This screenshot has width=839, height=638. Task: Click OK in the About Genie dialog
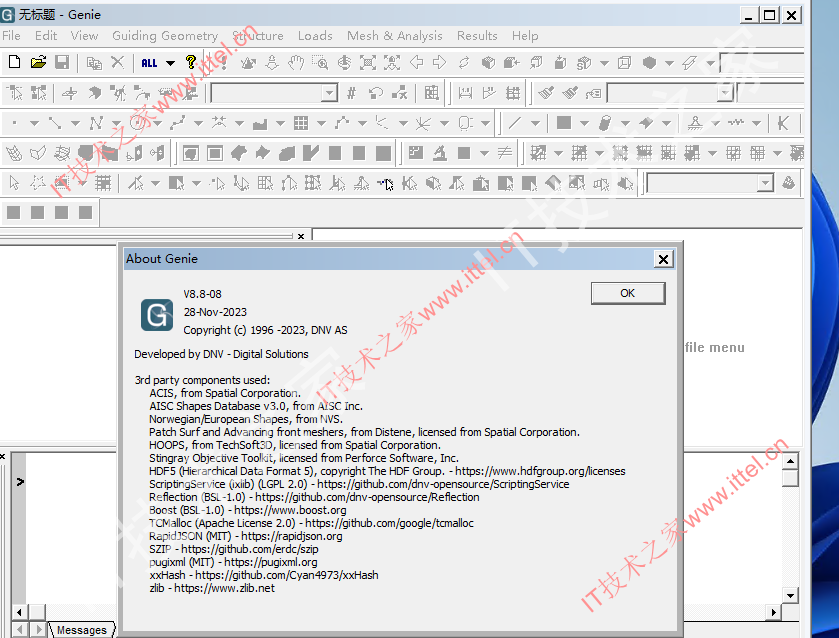click(x=628, y=293)
